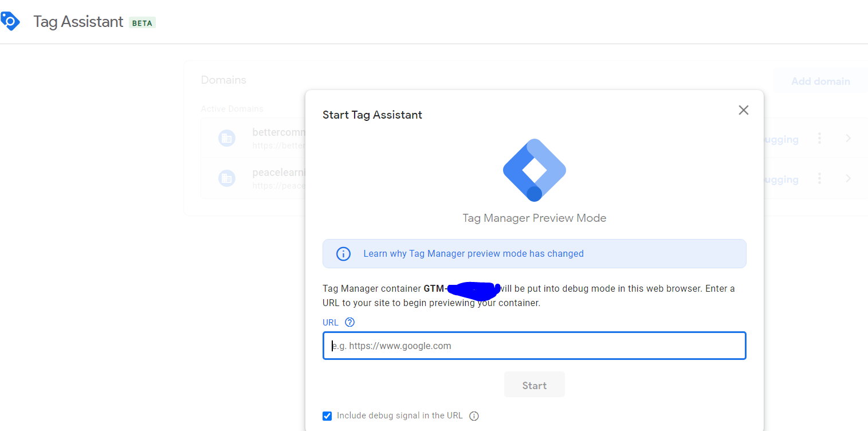Click debugging link in peacelearni row
The width and height of the screenshot is (868, 431).
[781, 179]
